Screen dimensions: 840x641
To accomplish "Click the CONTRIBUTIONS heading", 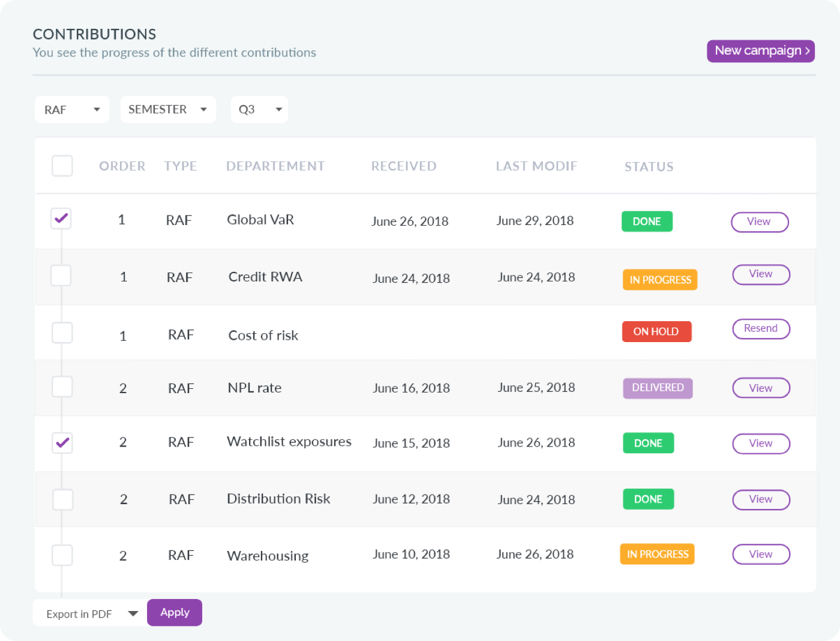I will pos(94,34).
